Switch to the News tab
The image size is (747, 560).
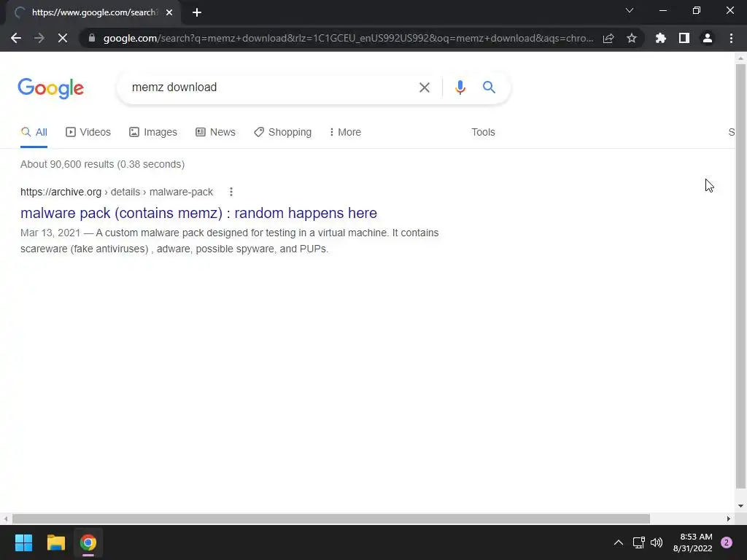coord(215,132)
